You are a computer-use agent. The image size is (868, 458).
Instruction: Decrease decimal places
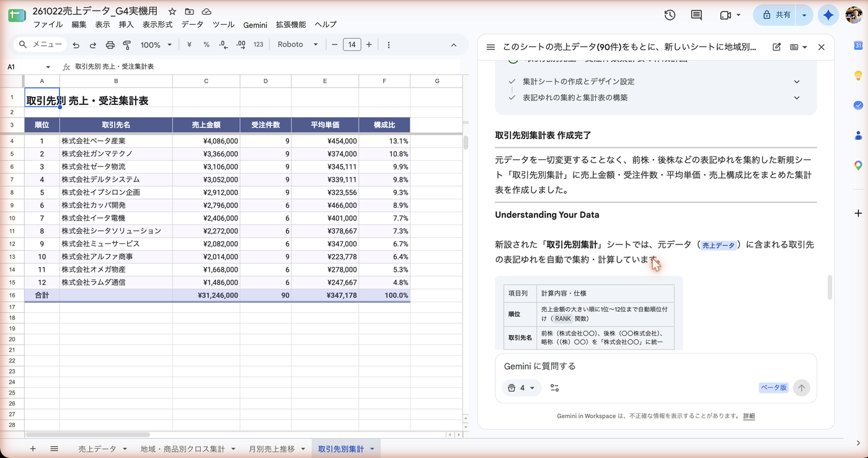[224, 45]
